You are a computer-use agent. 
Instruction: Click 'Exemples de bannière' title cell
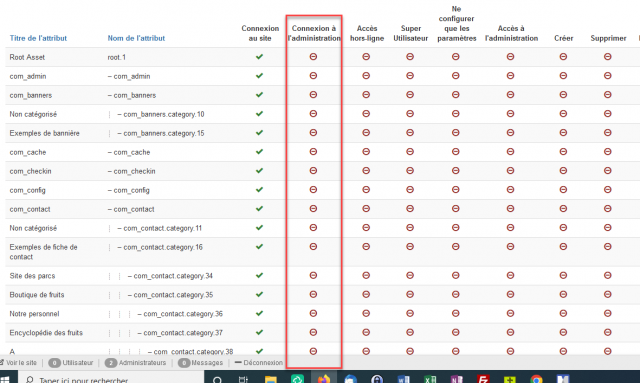(44, 133)
